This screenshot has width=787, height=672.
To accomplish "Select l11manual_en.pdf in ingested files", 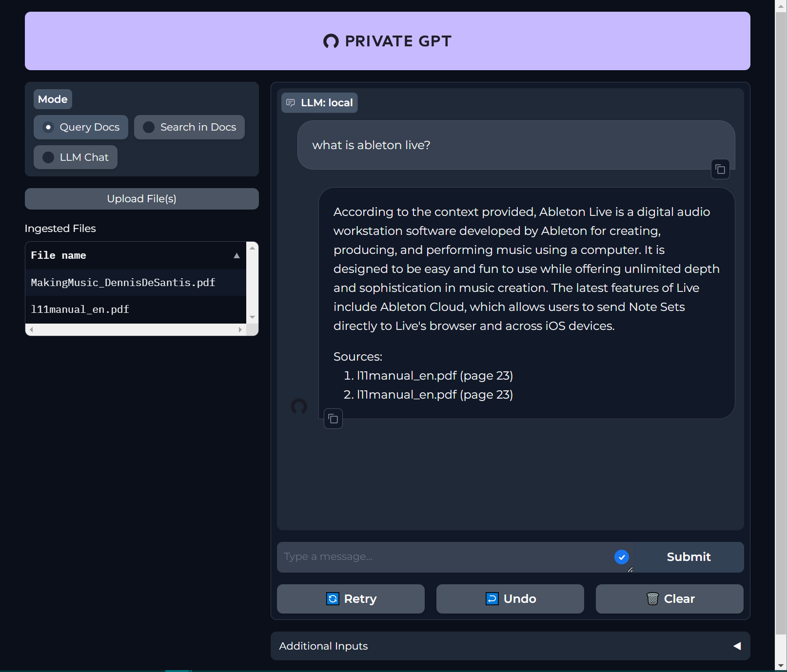I will 80,309.
